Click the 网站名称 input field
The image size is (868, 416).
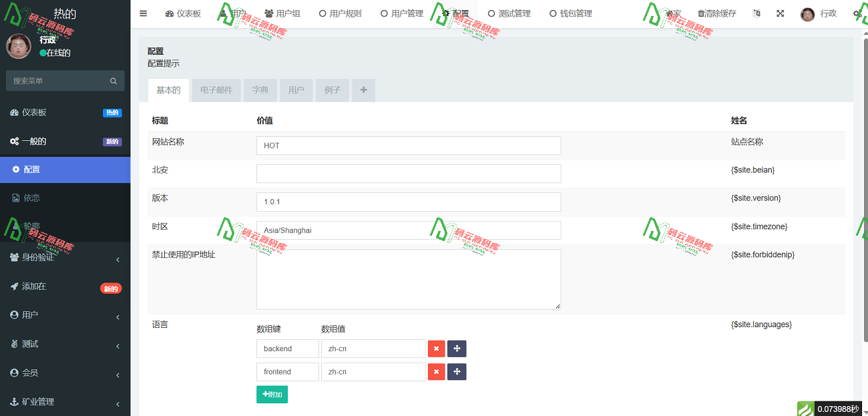pos(408,146)
